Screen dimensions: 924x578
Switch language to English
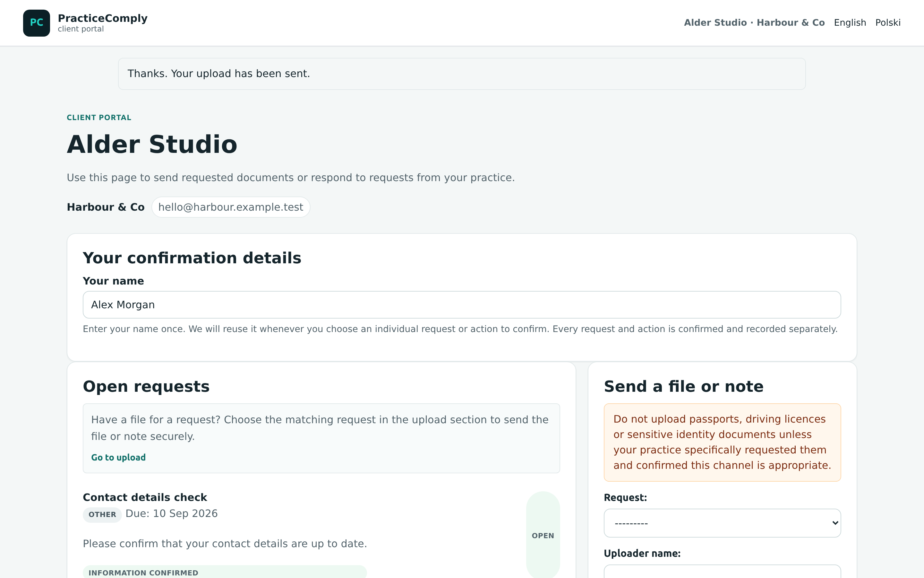[850, 22]
